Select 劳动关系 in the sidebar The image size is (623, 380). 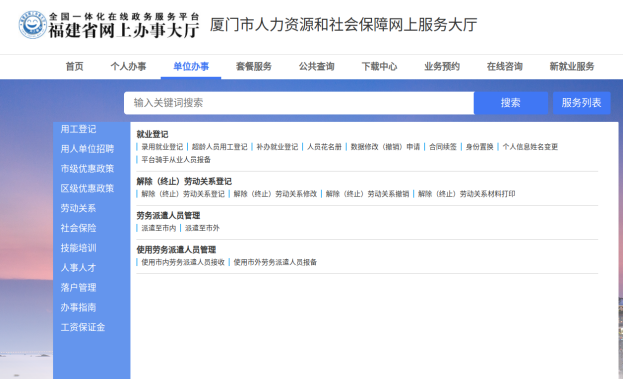pos(78,208)
